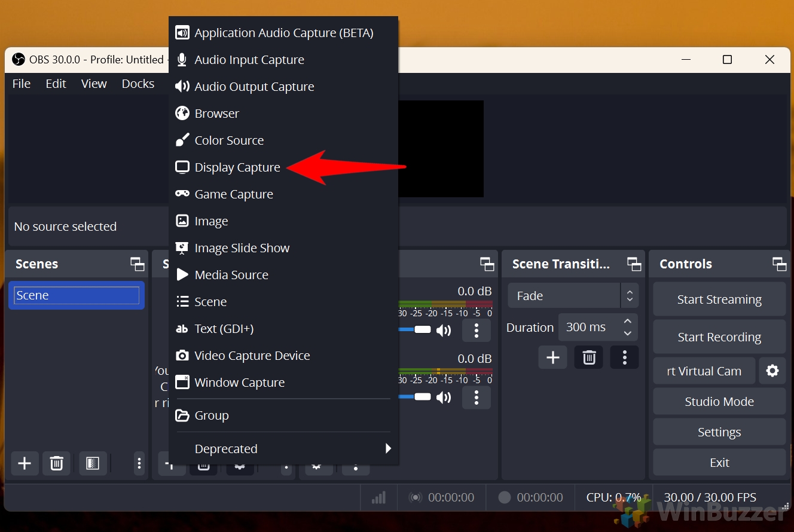This screenshot has width=794, height=532.
Task: Add a configurable transition plus button
Action: [553, 357]
